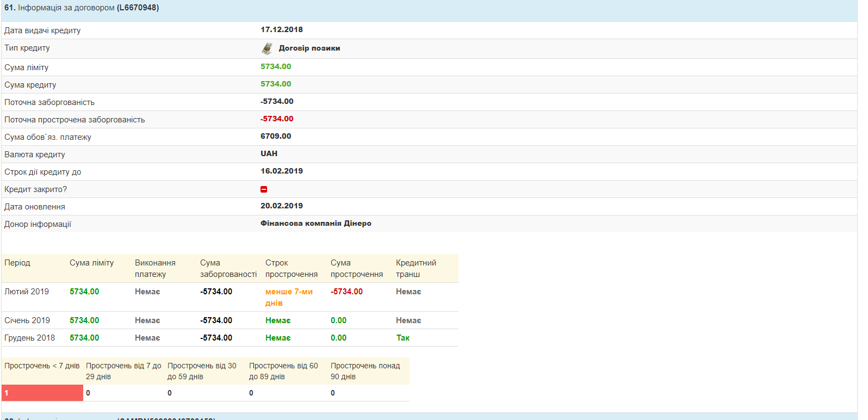Click the 'Виконання платежу' column header
Viewport: 868px width, 420px height.
tap(155, 269)
